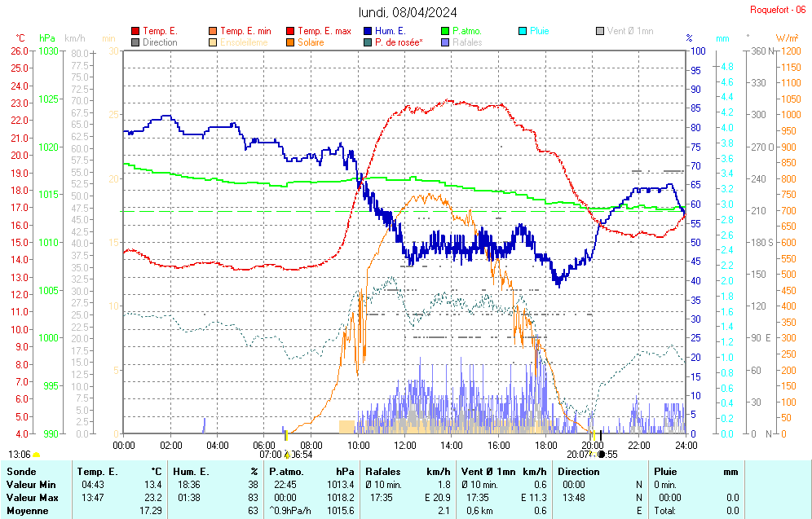The image size is (812, 519).
Task: Click the purple Rafales legend swatch
Action: (445, 42)
